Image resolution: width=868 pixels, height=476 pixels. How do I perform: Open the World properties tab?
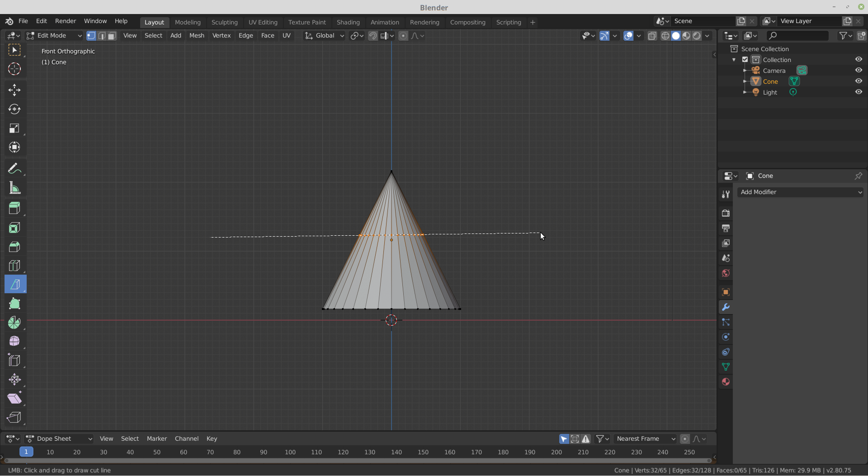pyautogui.click(x=726, y=273)
